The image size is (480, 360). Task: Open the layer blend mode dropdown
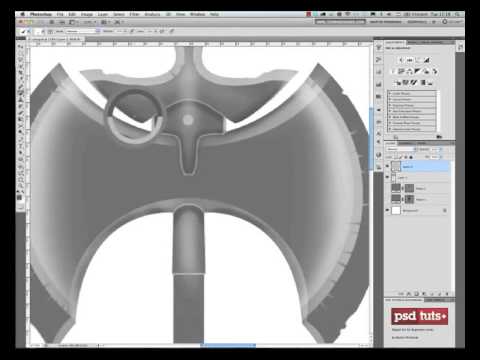click(x=401, y=149)
